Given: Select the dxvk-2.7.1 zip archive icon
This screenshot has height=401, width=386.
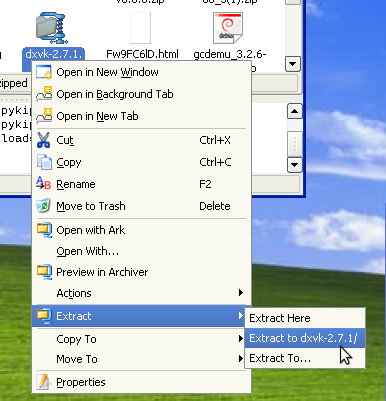Looking at the screenshot, I should coord(51,28).
